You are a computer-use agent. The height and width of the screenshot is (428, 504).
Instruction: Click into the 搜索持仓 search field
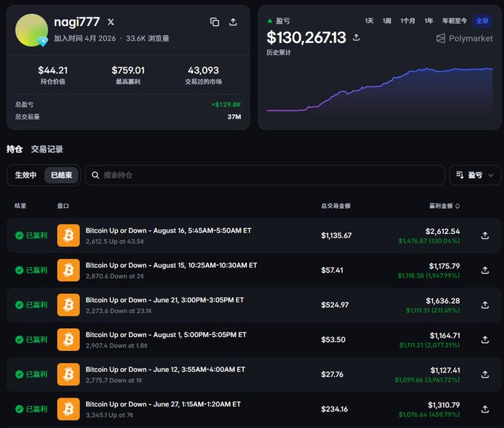click(x=265, y=175)
